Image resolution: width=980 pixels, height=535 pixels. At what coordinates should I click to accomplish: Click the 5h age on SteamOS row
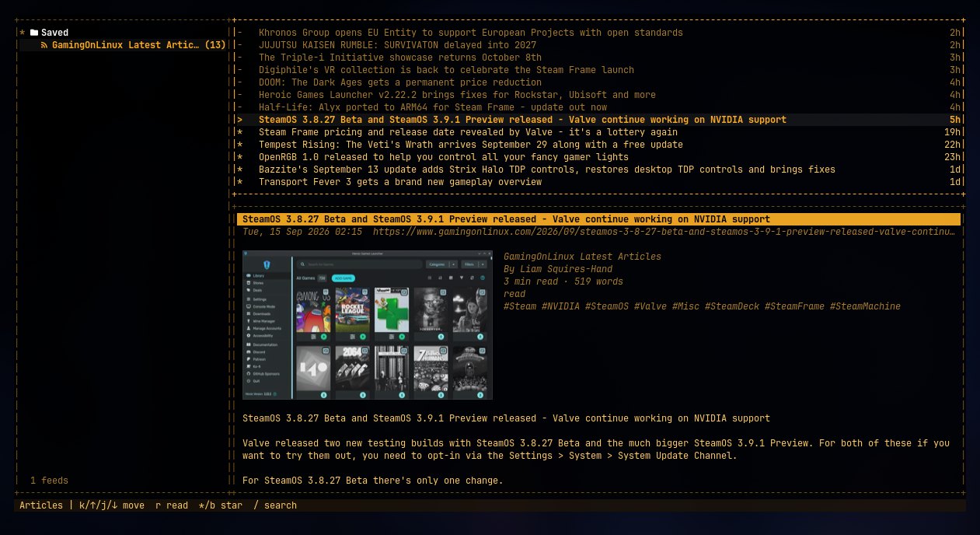click(x=955, y=120)
